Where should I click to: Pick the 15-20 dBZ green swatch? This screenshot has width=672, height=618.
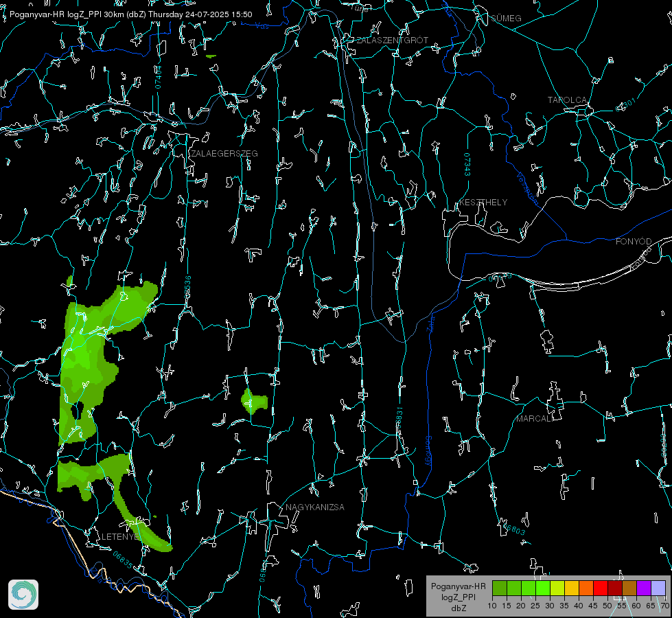514,588
